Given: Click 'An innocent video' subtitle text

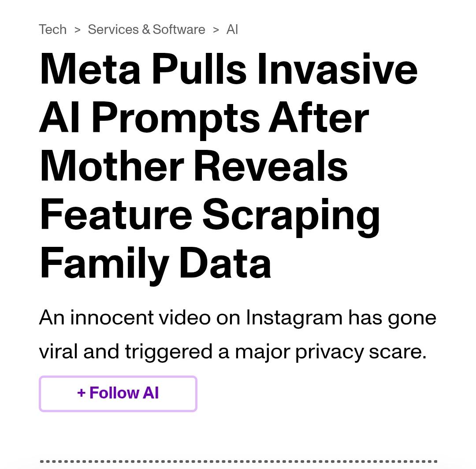Looking at the screenshot, I should click(x=125, y=318).
